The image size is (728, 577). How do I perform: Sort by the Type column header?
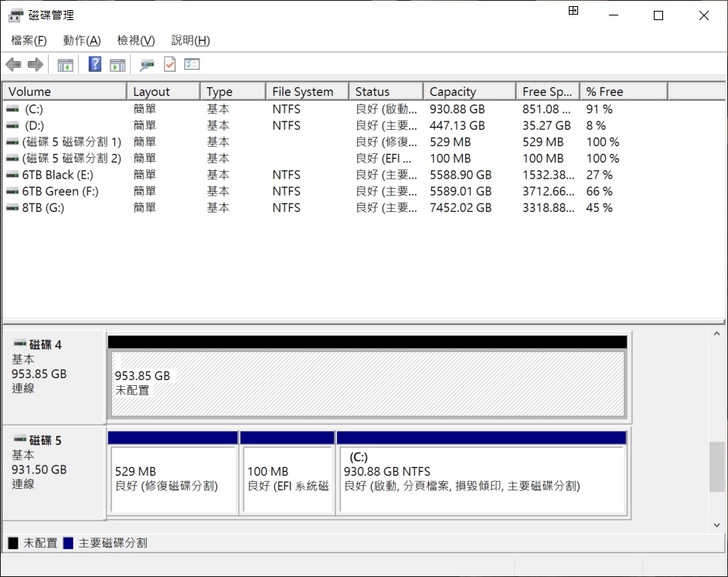pyautogui.click(x=233, y=91)
